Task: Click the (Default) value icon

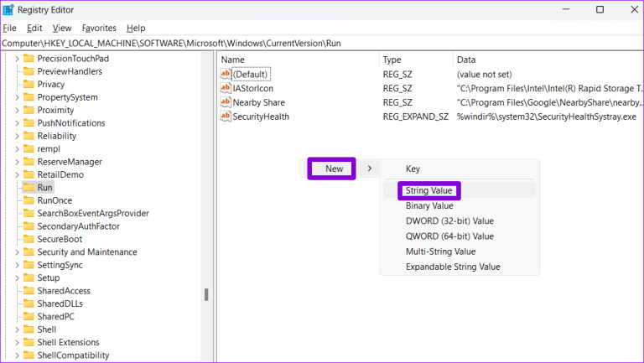Action: tap(226, 74)
